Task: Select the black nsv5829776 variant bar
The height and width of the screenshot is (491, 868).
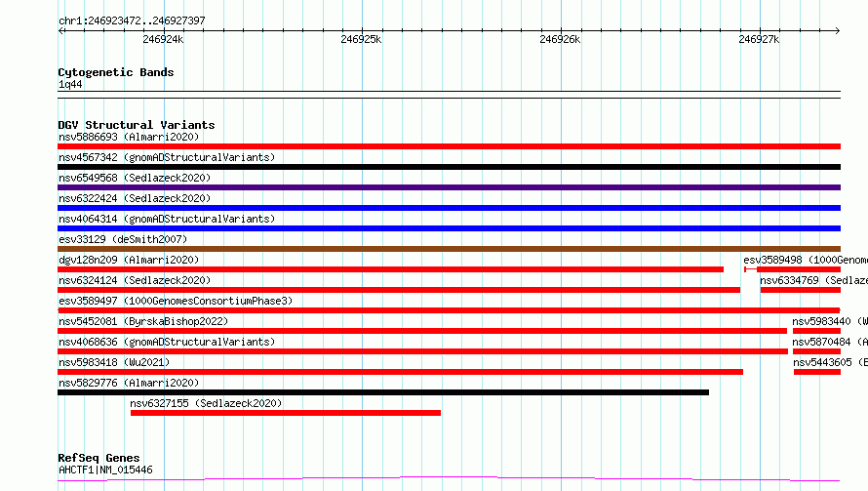Action: [383, 392]
